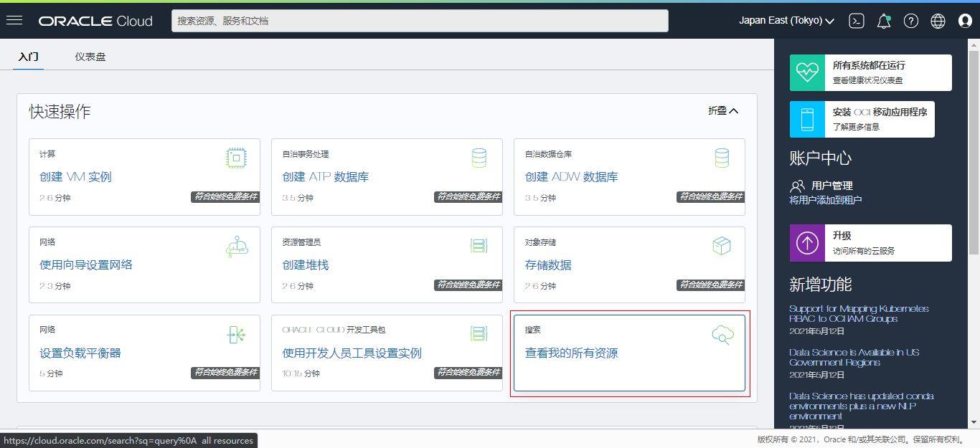Click the 对象存储 category label
Image resolution: width=980 pixels, height=448 pixels.
540,242
